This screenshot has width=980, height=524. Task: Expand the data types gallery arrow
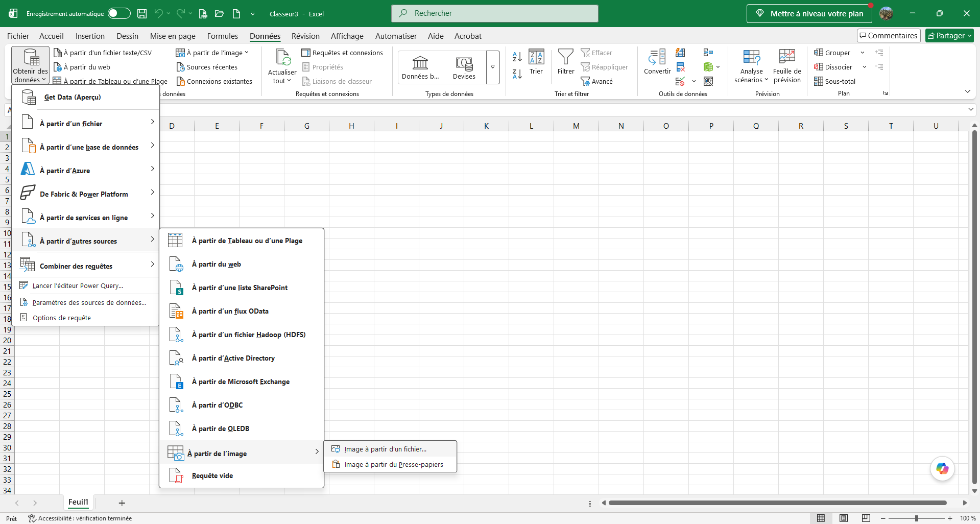pyautogui.click(x=493, y=67)
